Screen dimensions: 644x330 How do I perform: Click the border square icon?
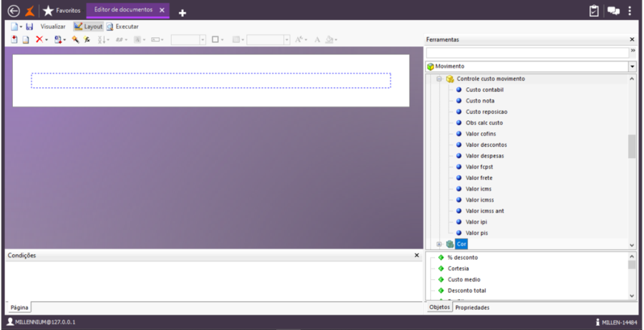pyautogui.click(x=215, y=39)
